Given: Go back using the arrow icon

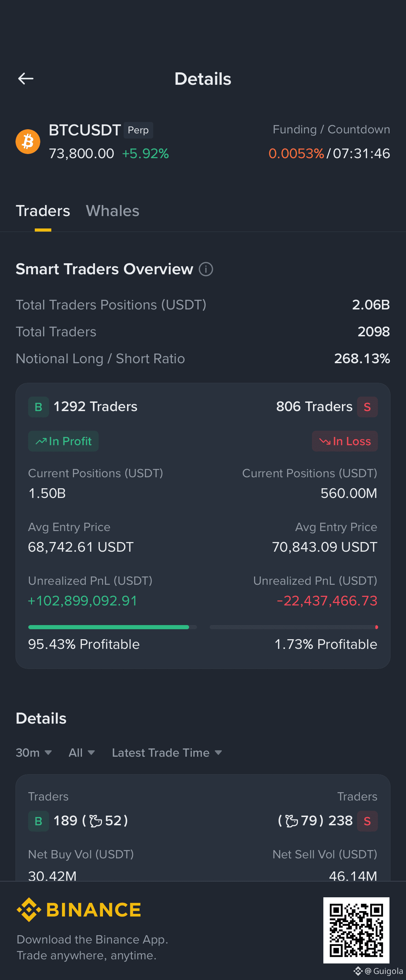Looking at the screenshot, I should pos(26,79).
